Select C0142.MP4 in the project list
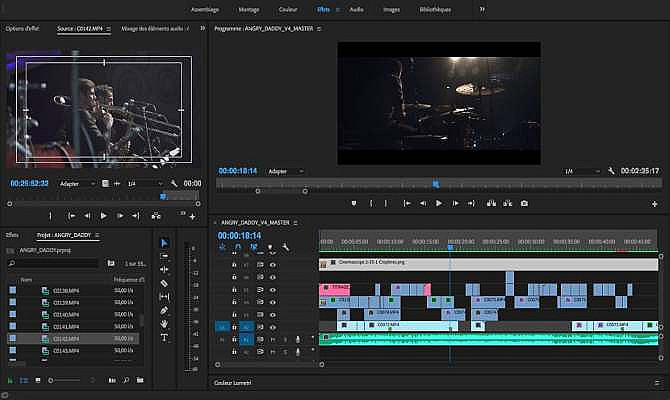Screen dimensions: 670x400 [x=65, y=339]
